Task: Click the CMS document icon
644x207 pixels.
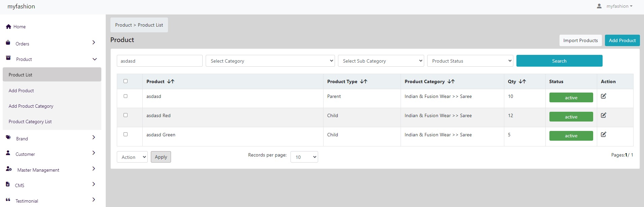Action: 8,184
